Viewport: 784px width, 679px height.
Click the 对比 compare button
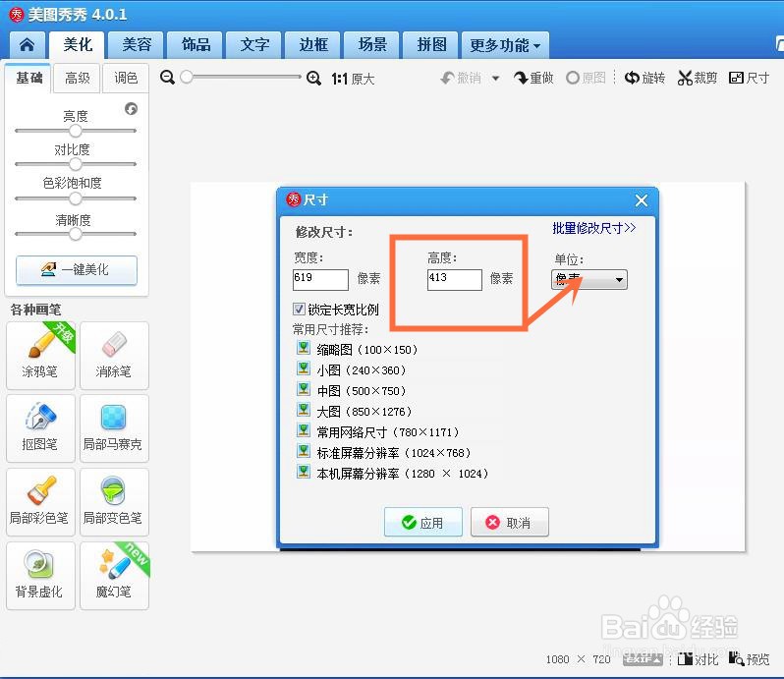(x=698, y=659)
